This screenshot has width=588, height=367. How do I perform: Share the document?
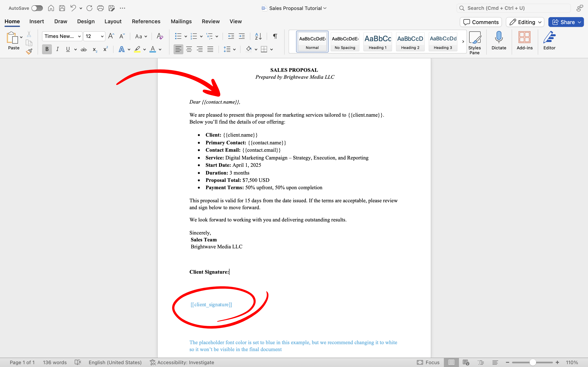click(x=565, y=22)
